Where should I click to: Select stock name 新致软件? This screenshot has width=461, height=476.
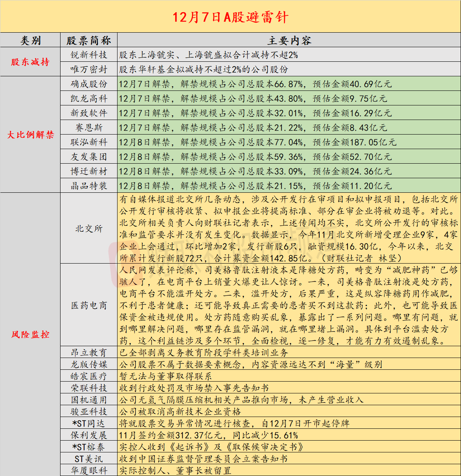pos(89,113)
